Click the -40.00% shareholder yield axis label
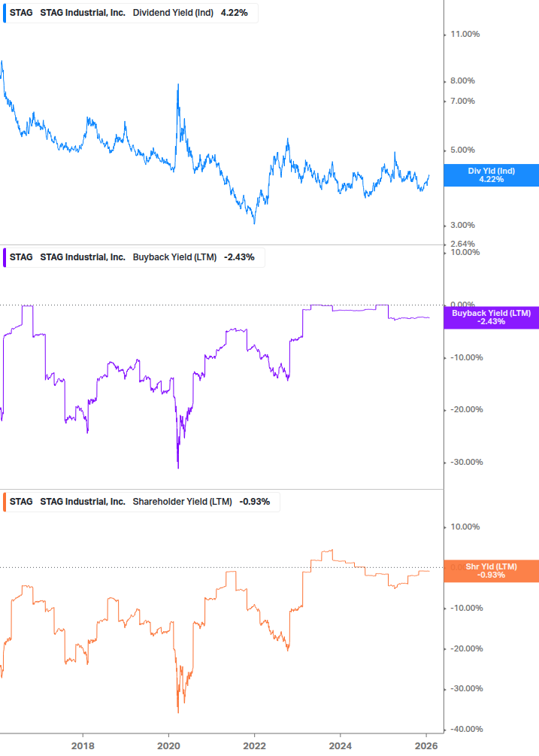This screenshot has width=539, height=756. point(466,730)
